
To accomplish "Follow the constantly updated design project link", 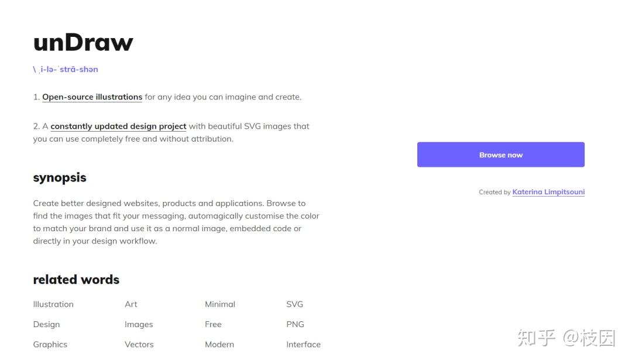I will coord(118,126).
